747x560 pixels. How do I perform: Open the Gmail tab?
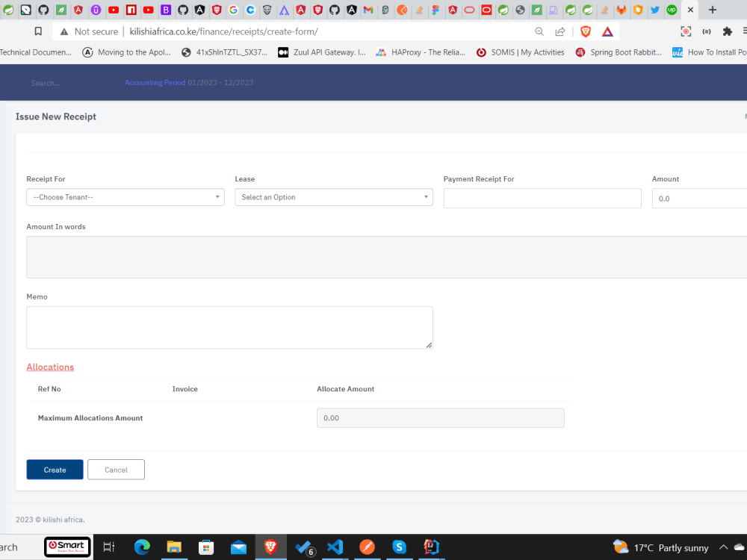[368, 10]
